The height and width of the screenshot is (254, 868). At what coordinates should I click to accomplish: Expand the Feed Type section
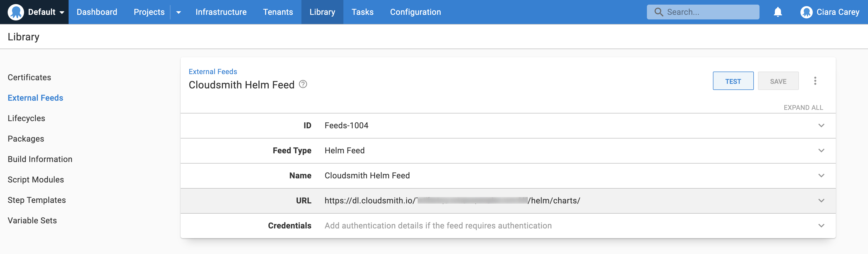(x=821, y=151)
